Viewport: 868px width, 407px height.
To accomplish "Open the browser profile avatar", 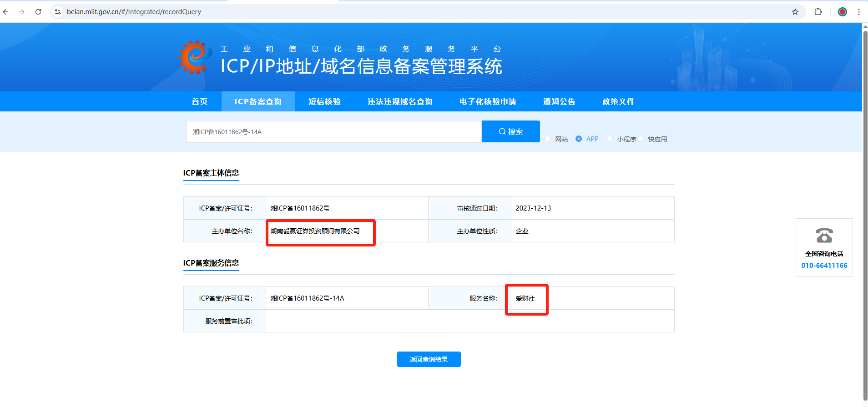I will 843,12.
